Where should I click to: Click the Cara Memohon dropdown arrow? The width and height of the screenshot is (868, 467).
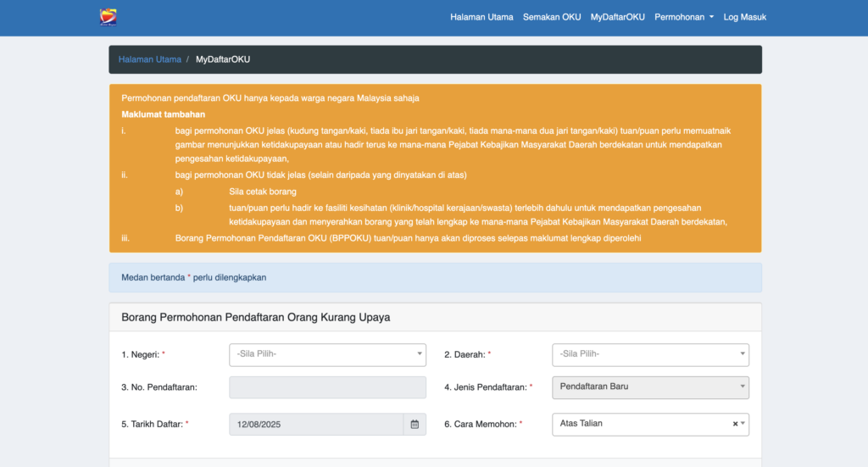coord(743,424)
